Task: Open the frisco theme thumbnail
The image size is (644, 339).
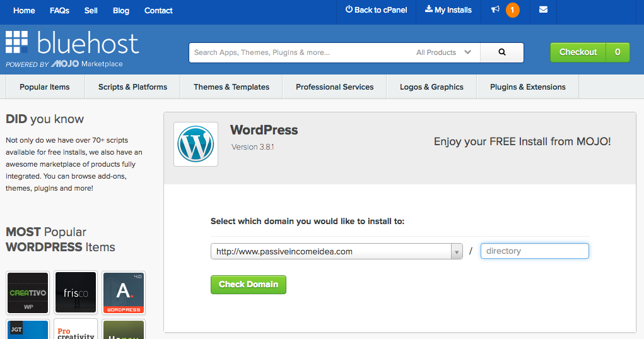Action: (76, 292)
